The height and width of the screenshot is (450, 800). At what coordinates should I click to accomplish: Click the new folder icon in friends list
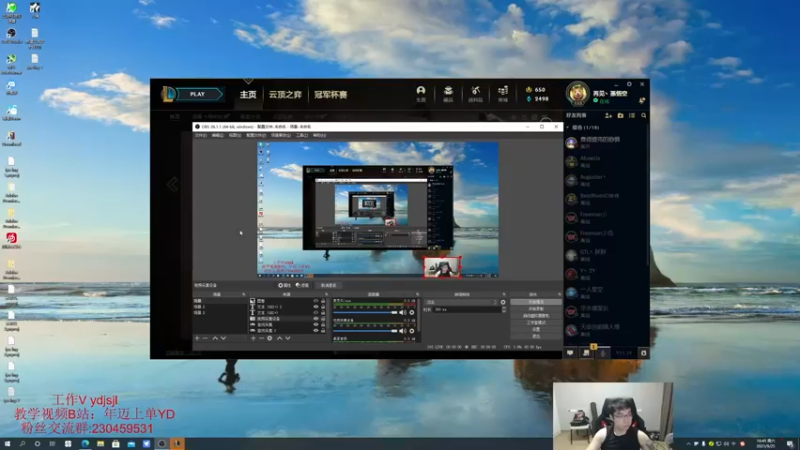[620, 116]
